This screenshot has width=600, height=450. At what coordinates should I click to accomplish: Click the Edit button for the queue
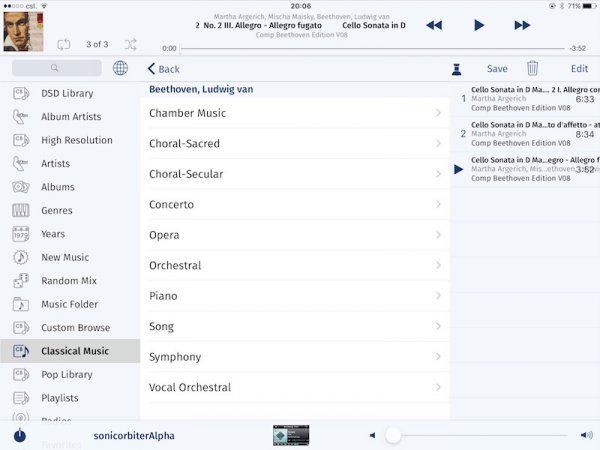pyautogui.click(x=579, y=69)
